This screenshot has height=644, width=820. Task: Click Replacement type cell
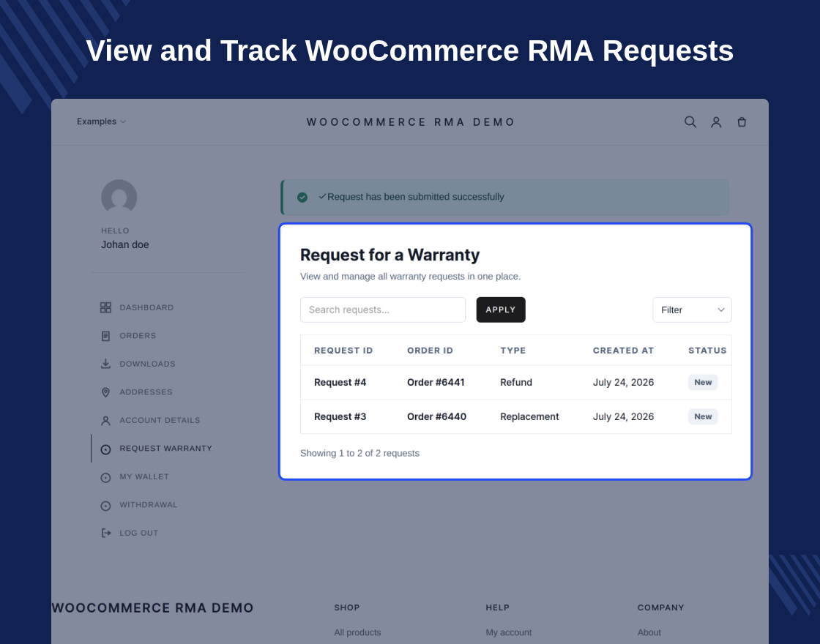pyautogui.click(x=529, y=416)
